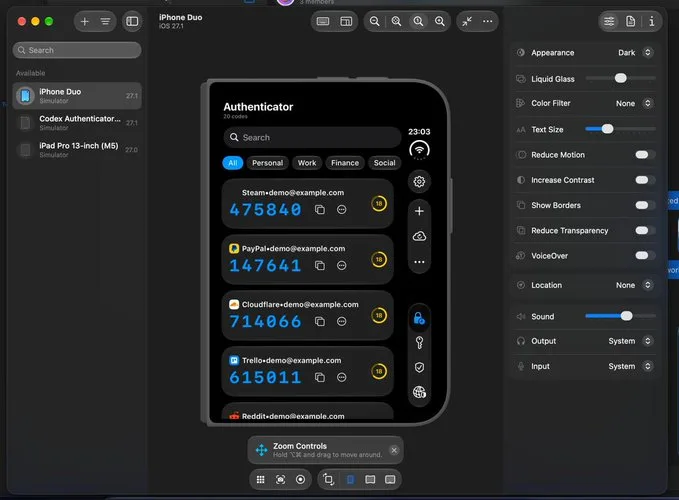Enable Reduce Motion switch

[x=645, y=155]
